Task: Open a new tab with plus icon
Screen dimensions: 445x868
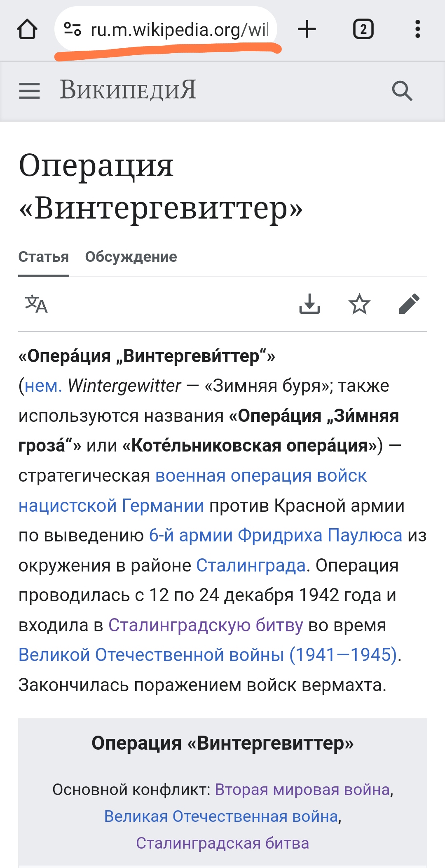Action: coord(307,29)
